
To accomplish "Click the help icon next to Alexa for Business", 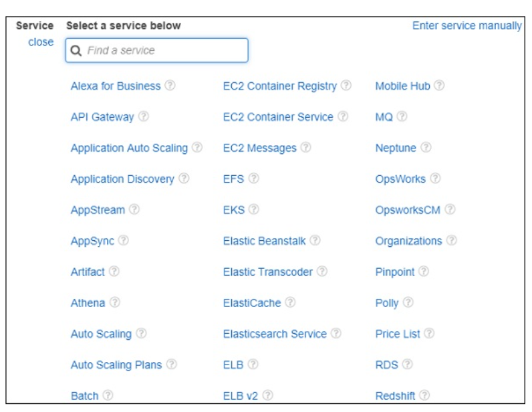I will point(170,86).
